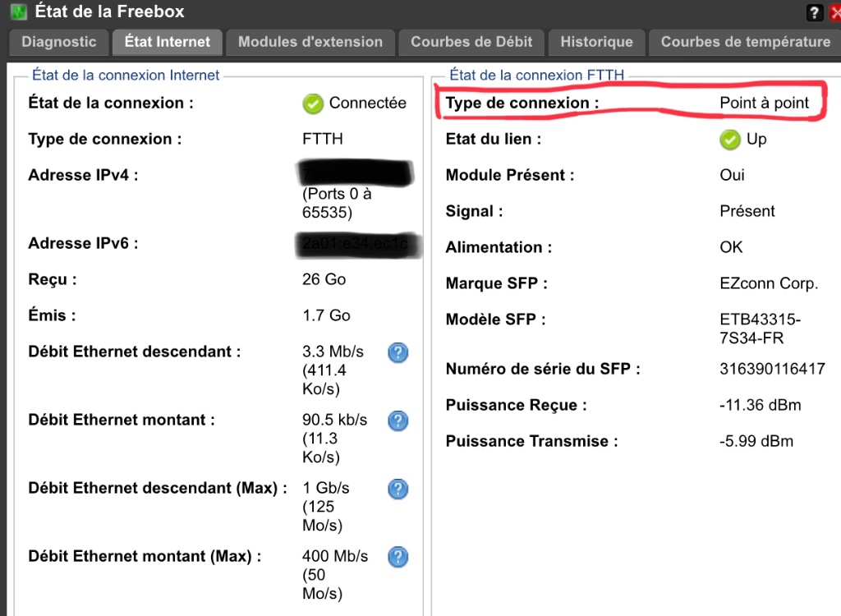Go to the Courbes de Débit tab
Image resolution: width=841 pixels, height=616 pixels.
tap(471, 42)
